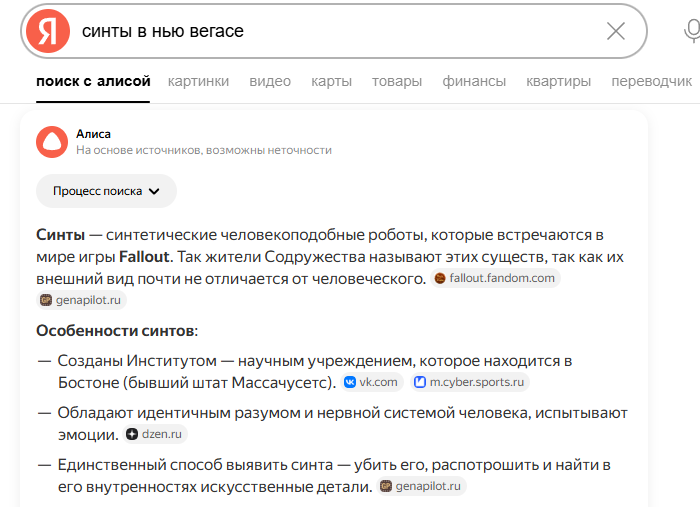The height and width of the screenshot is (507, 700).
Task: Go to the квартиры tab
Action: click(558, 81)
